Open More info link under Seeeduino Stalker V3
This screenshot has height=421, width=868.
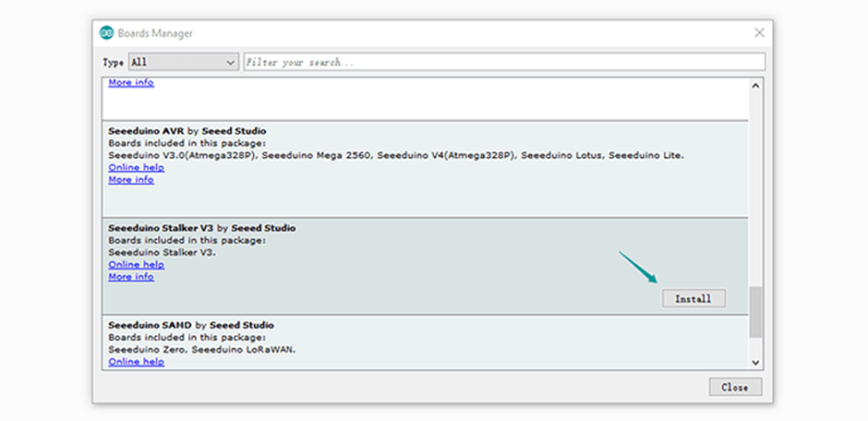(x=131, y=277)
